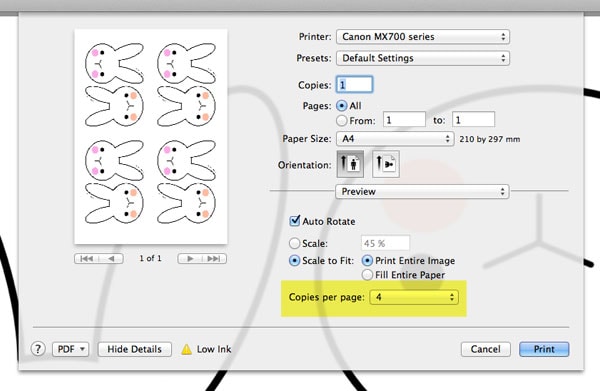Image resolution: width=600 pixels, height=391 pixels.
Task: Click the Scale percentage field
Action: pos(385,243)
